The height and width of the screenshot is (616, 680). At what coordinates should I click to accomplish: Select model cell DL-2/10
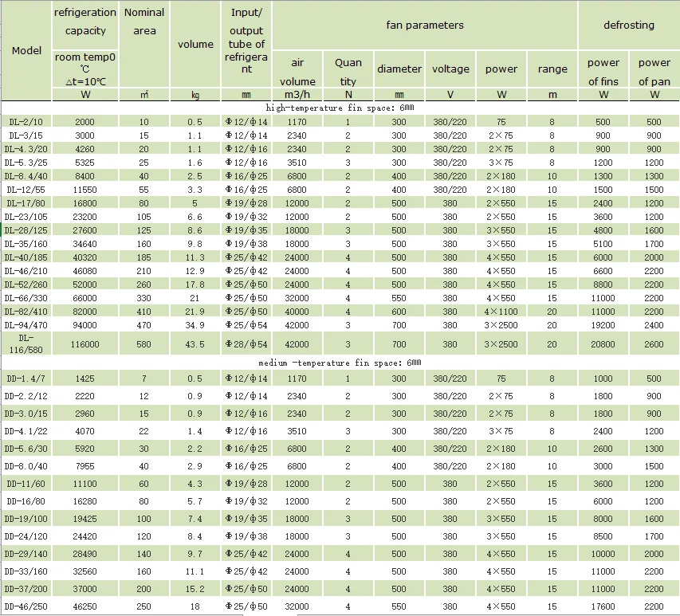[26, 121]
